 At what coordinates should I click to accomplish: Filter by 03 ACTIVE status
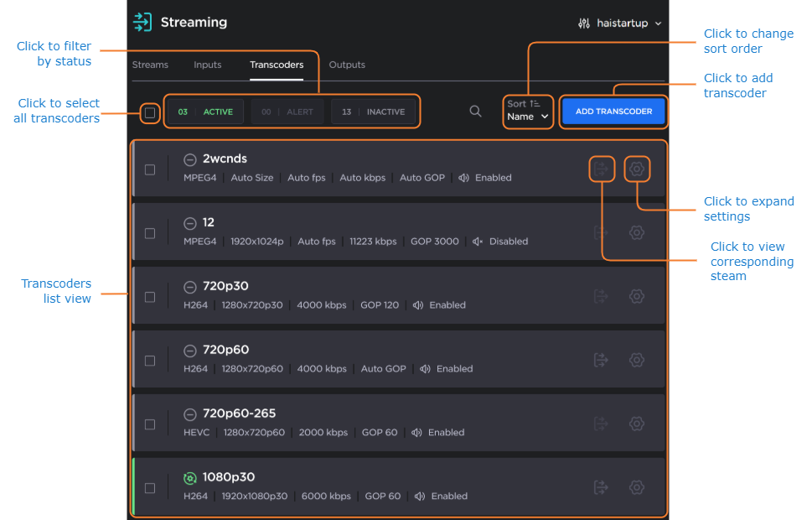coord(206,112)
